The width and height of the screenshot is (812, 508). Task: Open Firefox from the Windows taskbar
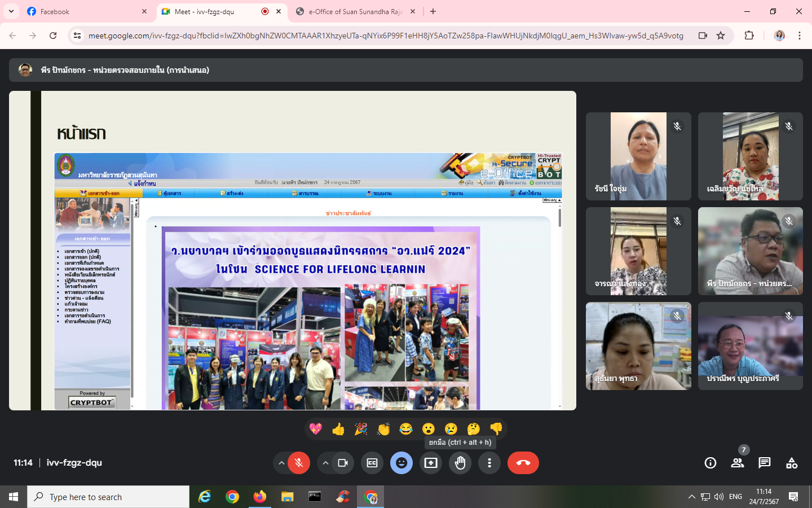(259, 497)
